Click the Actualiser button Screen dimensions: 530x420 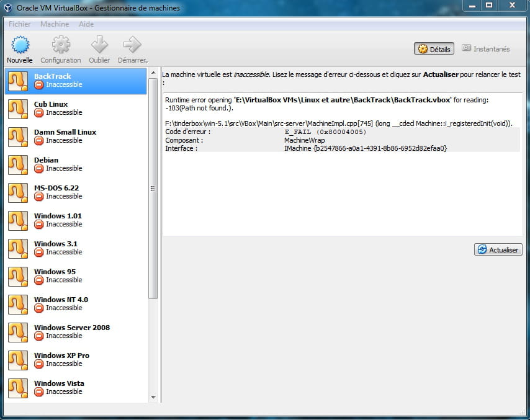498,249
